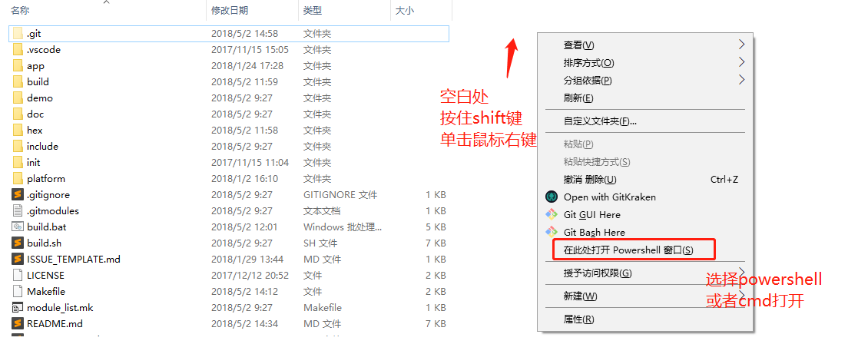Select the 'module_list.mk' file name
Viewport: 868px width, 354px height.
(60, 307)
